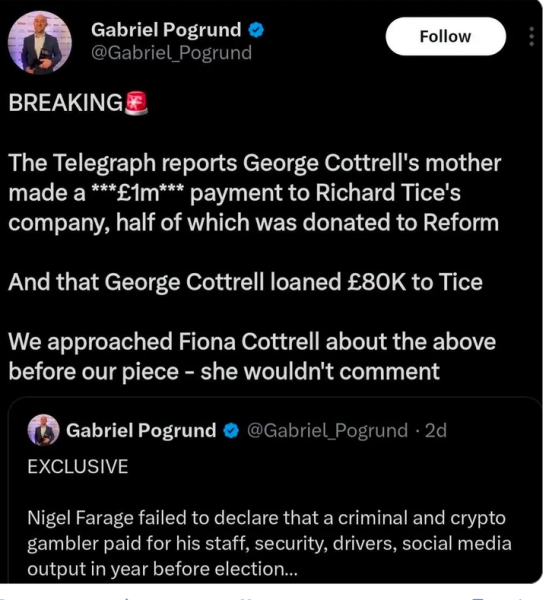Image resolution: width=549 pixels, height=600 pixels.
Task: Open the small avatar in the quoted tweet
Action: click(43, 430)
